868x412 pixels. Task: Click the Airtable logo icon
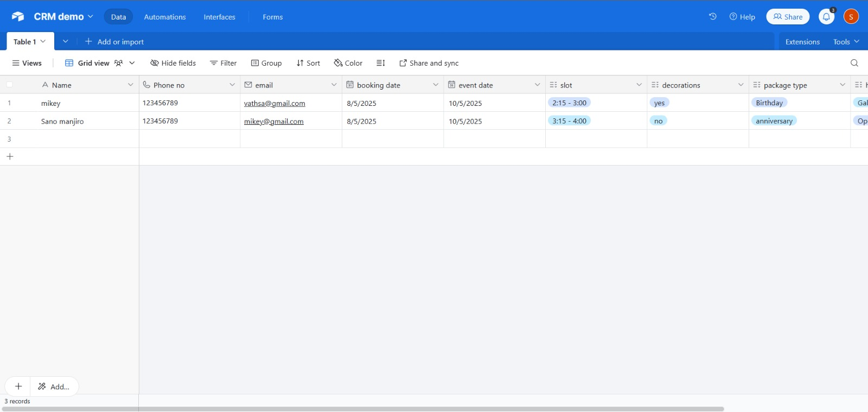pyautogui.click(x=18, y=17)
